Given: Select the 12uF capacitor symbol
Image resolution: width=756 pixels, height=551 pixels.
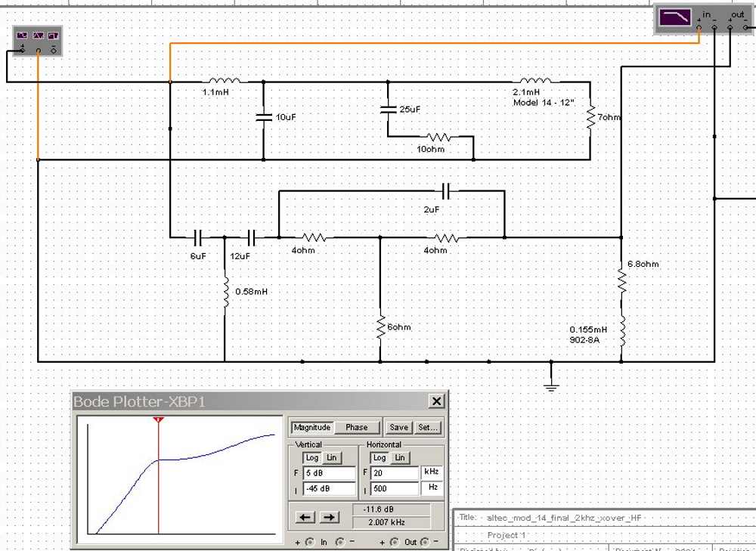Looking at the screenshot, I should (251, 237).
